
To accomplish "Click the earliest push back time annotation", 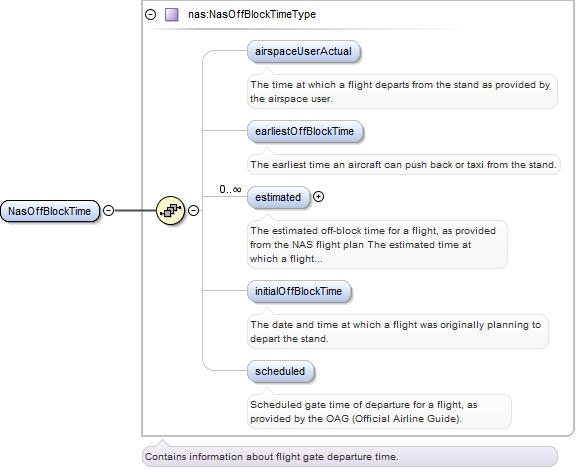I will (403, 165).
